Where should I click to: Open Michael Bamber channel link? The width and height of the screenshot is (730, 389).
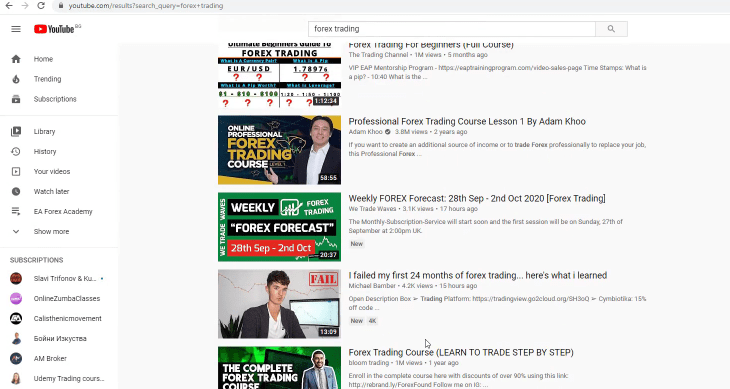pos(372,286)
